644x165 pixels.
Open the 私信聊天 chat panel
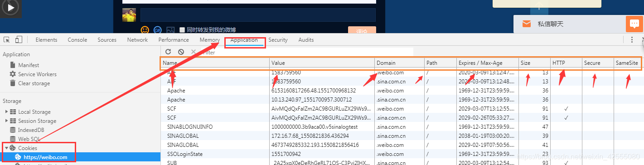(x=550, y=24)
